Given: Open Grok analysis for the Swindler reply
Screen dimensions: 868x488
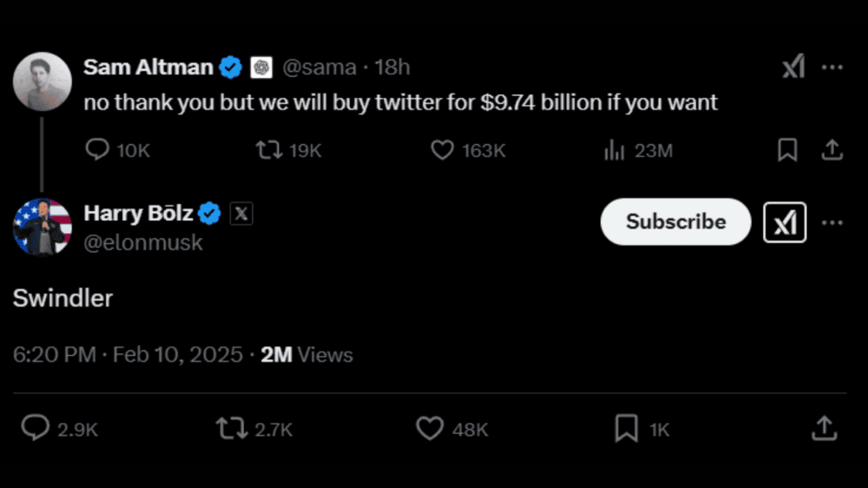Looking at the screenshot, I should tap(784, 222).
